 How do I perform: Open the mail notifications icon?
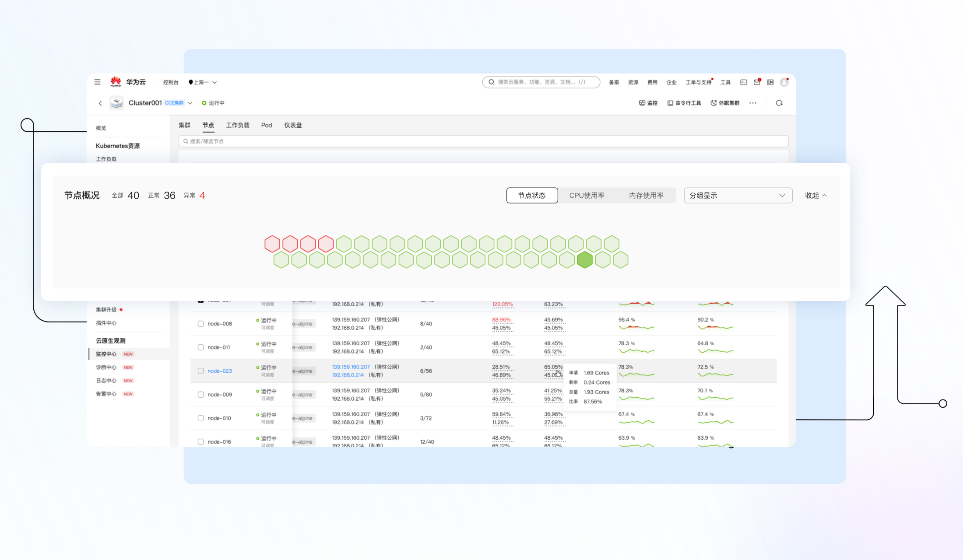(x=757, y=82)
